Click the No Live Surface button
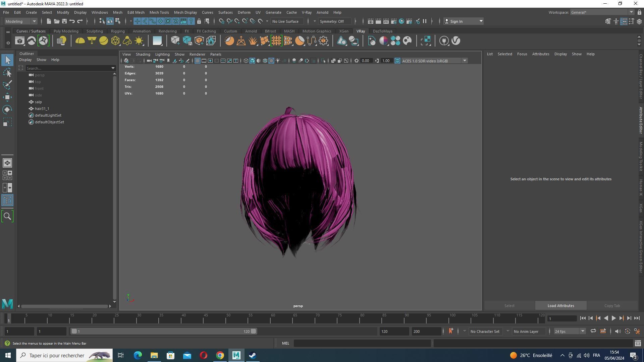 click(x=288, y=21)
